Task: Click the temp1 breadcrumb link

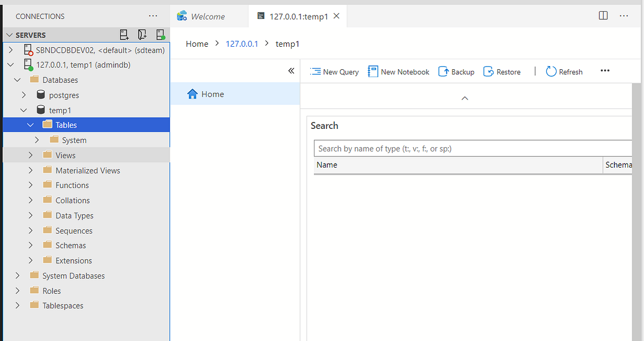Action: [287, 43]
